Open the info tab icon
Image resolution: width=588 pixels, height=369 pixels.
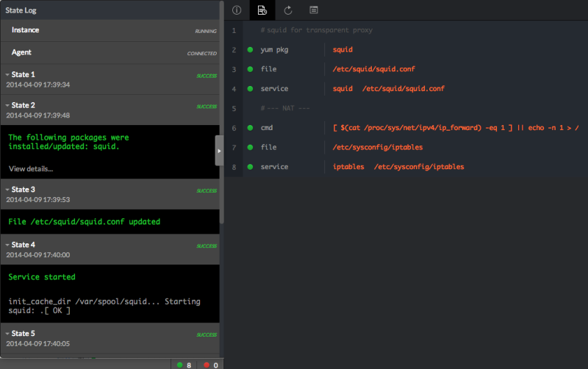tap(237, 10)
